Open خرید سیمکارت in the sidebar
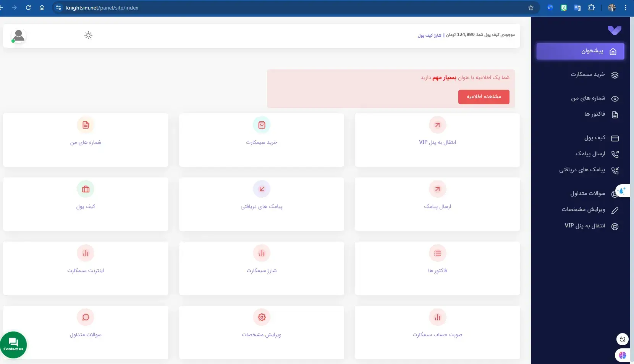Viewport: 634px width, 364px height. (588, 74)
